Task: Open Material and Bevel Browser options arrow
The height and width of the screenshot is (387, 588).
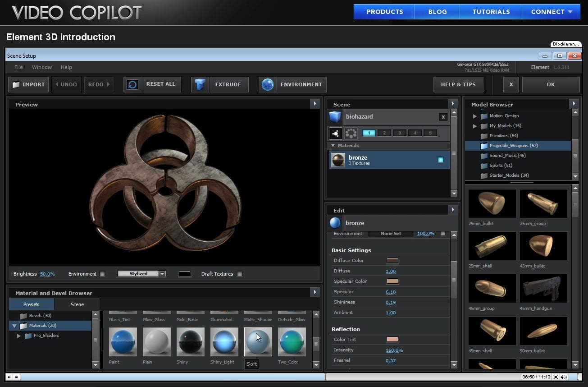Action: (315, 292)
